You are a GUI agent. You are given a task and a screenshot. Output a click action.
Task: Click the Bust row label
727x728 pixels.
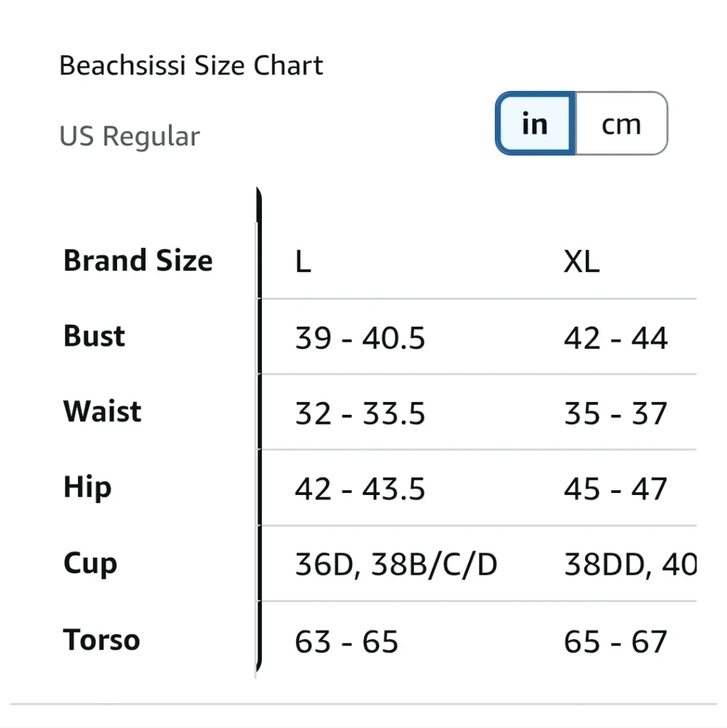(95, 336)
